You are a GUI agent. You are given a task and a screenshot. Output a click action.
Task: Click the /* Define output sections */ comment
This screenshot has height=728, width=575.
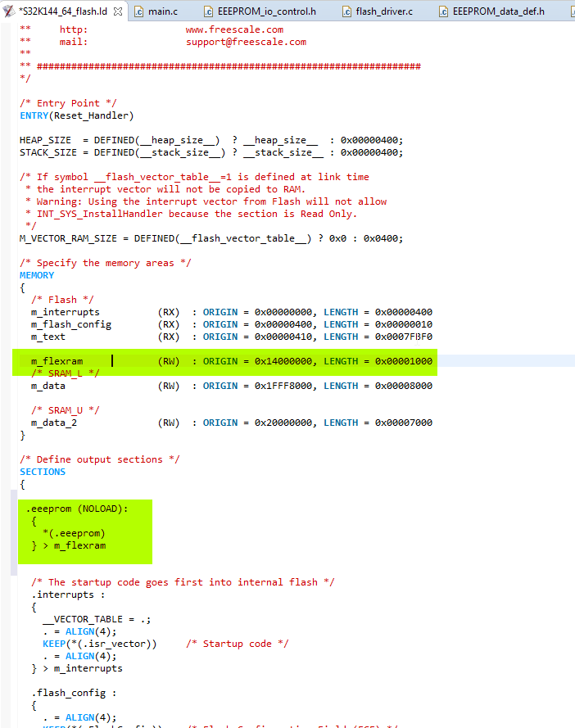click(99, 459)
